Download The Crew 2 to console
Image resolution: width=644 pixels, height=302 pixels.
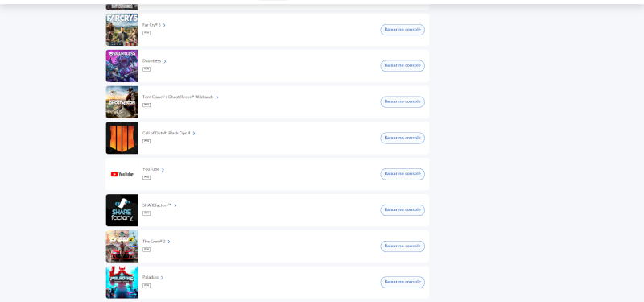[402, 246]
